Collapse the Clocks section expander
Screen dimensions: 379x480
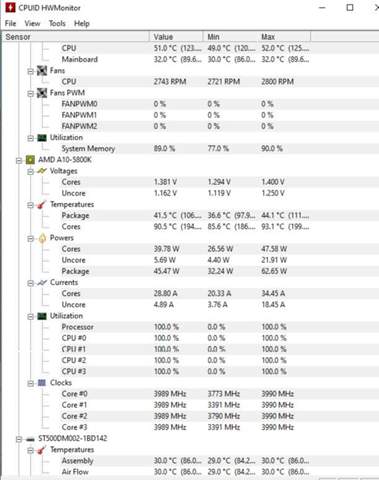31,384
